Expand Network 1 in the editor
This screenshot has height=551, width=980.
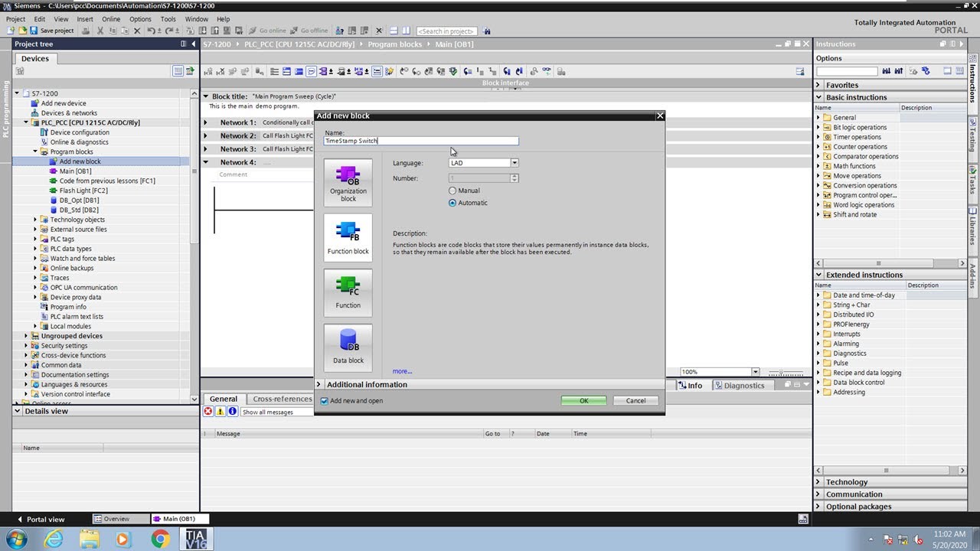[x=205, y=122]
